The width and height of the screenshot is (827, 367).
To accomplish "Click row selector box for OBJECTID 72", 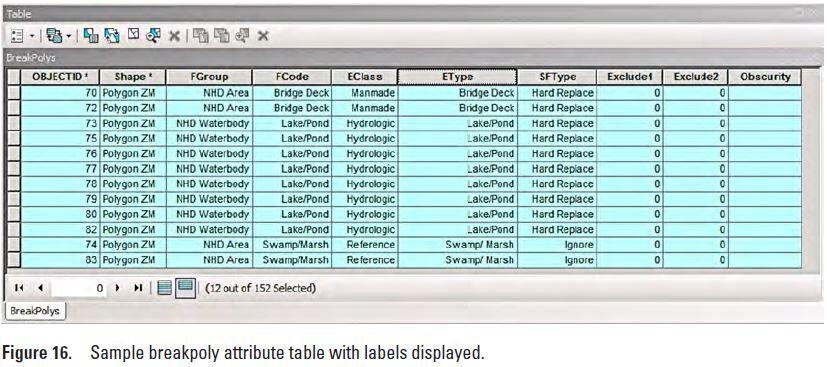I will tap(13, 108).
